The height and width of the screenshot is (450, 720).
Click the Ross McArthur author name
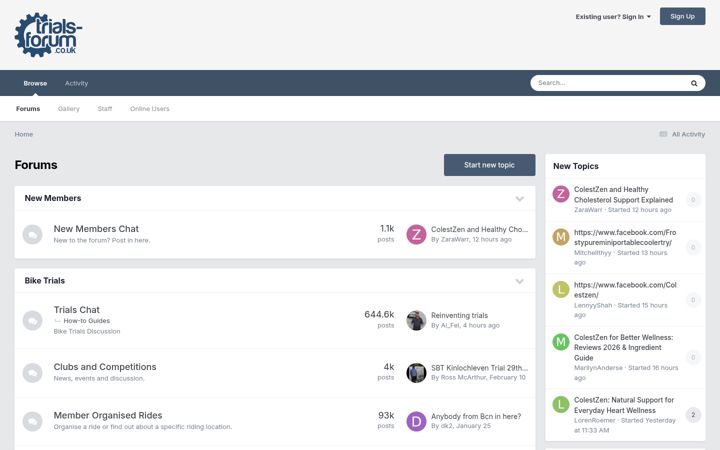point(463,377)
